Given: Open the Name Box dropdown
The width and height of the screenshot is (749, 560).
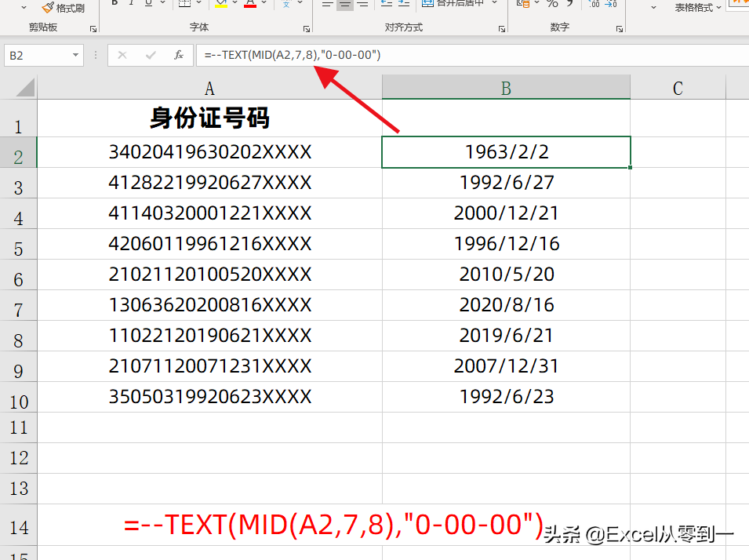Looking at the screenshot, I should (x=75, y=55).
